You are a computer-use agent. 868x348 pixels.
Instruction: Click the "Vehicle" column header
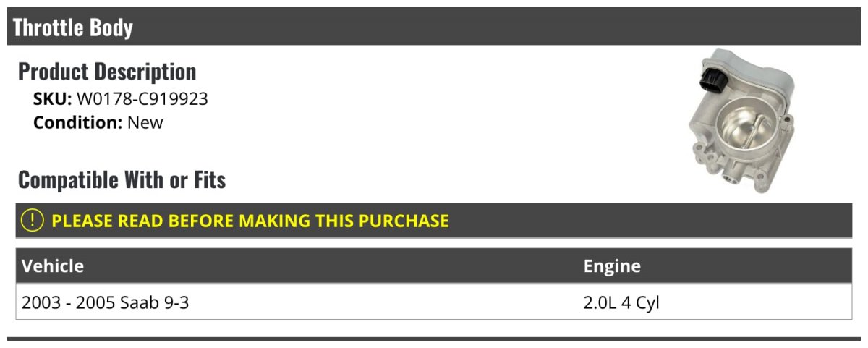point(53,266)
